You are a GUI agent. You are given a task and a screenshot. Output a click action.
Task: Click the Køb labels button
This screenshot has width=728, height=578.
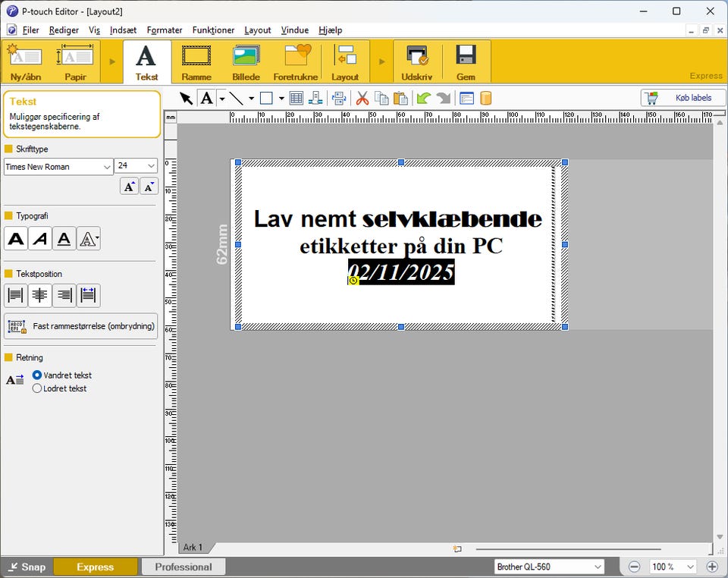pyautogui.click(x=683, y=98)
